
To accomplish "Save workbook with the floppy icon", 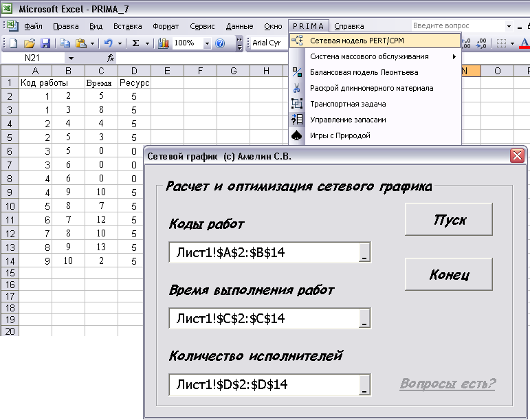I will [x=45, y=43].
